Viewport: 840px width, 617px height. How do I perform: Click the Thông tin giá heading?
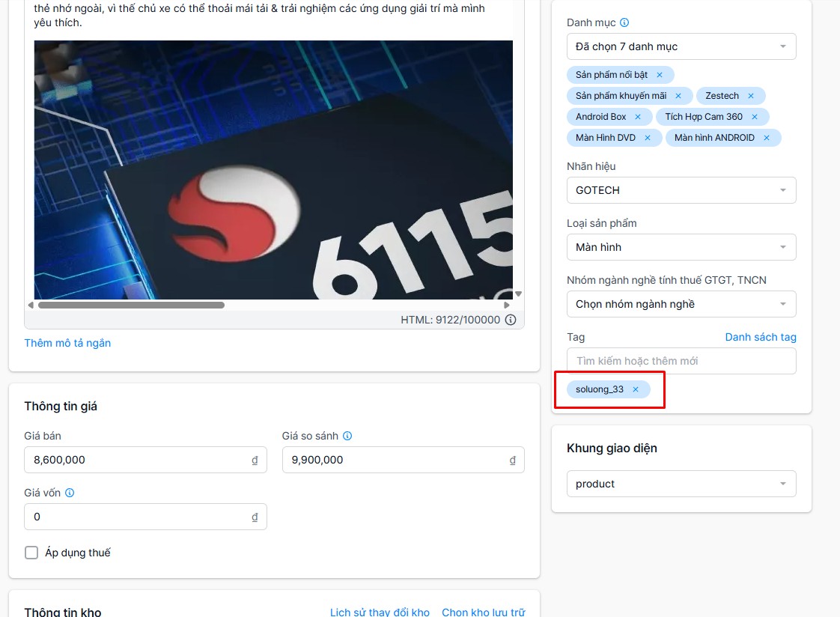pos(61,406)
